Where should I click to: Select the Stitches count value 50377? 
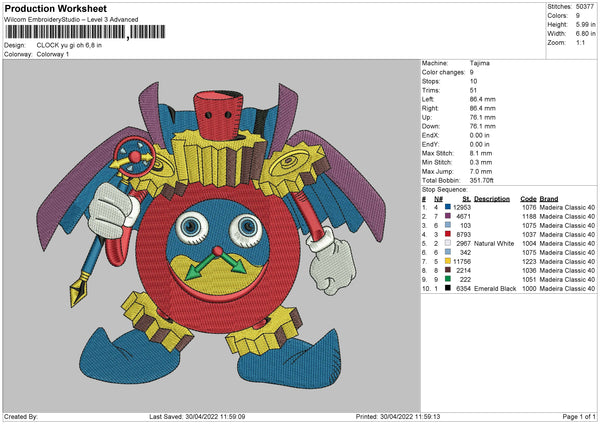tap(583, 8)
